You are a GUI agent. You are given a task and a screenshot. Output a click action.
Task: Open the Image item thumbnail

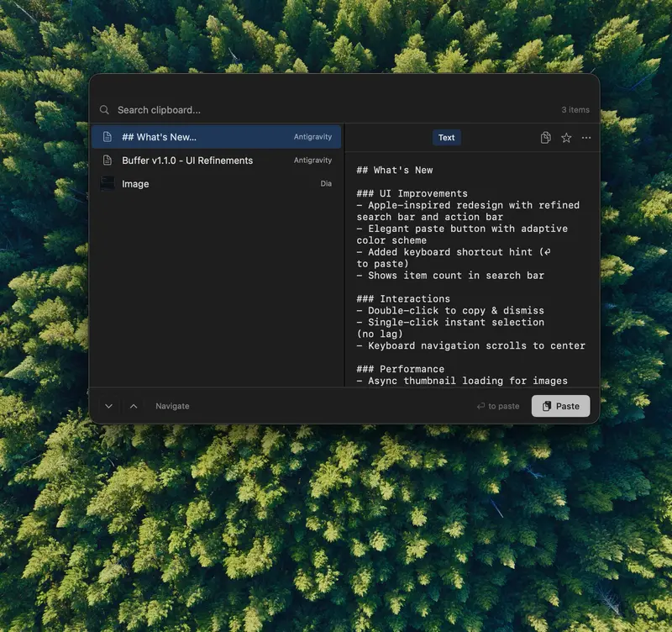108,183
